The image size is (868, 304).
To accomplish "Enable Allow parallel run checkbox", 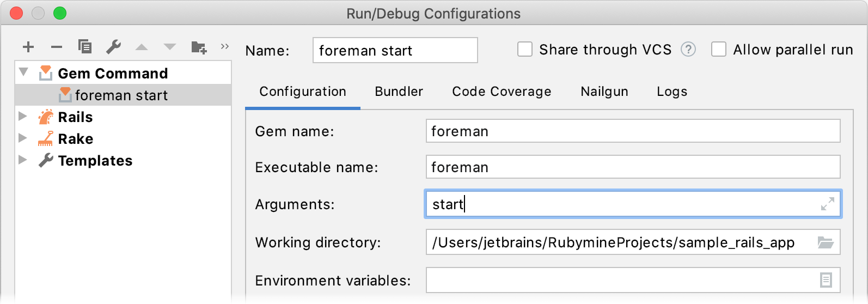I will pos(719,50).
